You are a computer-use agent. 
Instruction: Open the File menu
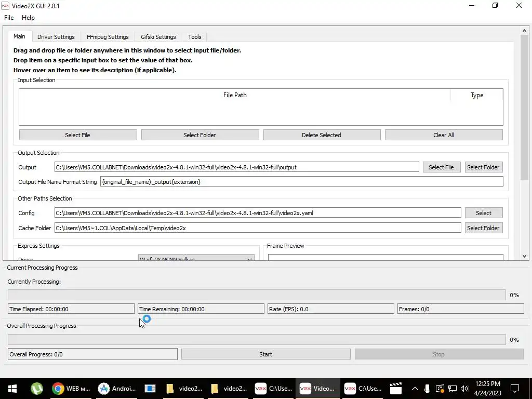click(x=9, y=18)
